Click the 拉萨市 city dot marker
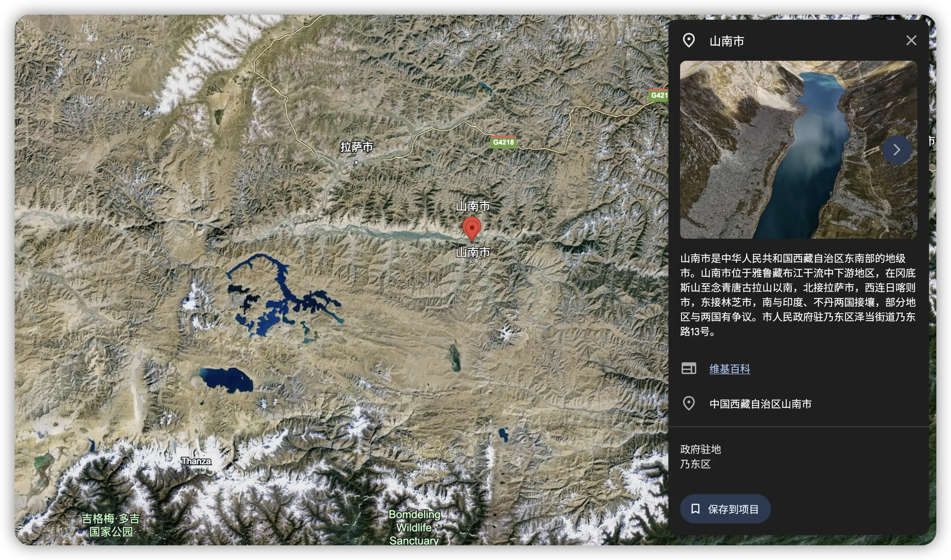Image resolution: width=951 pixels, height=560 pixels. click(x=356, y=162)
